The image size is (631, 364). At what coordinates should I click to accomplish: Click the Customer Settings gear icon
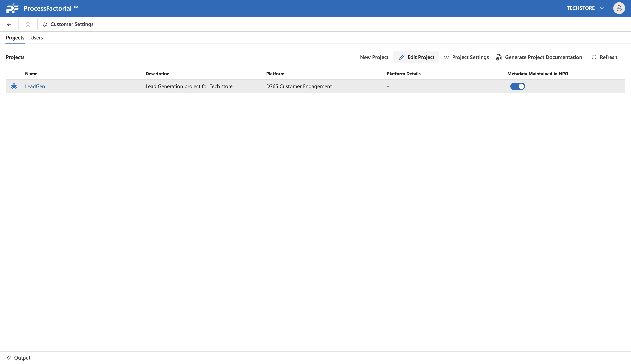click(x=44, y=24)
